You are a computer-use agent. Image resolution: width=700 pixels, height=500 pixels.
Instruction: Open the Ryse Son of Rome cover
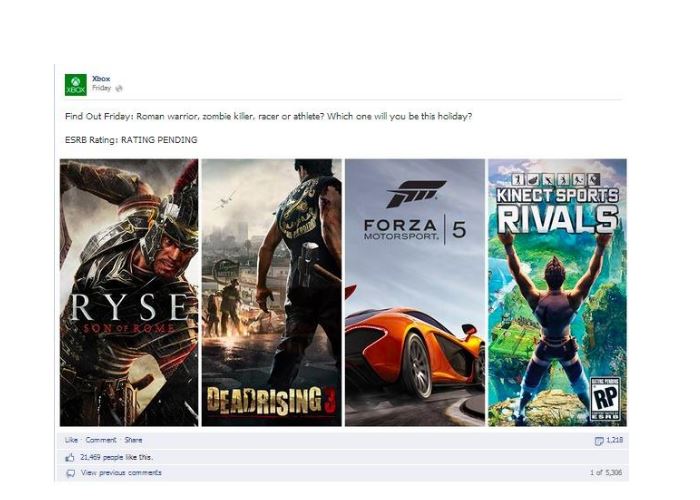129,292
